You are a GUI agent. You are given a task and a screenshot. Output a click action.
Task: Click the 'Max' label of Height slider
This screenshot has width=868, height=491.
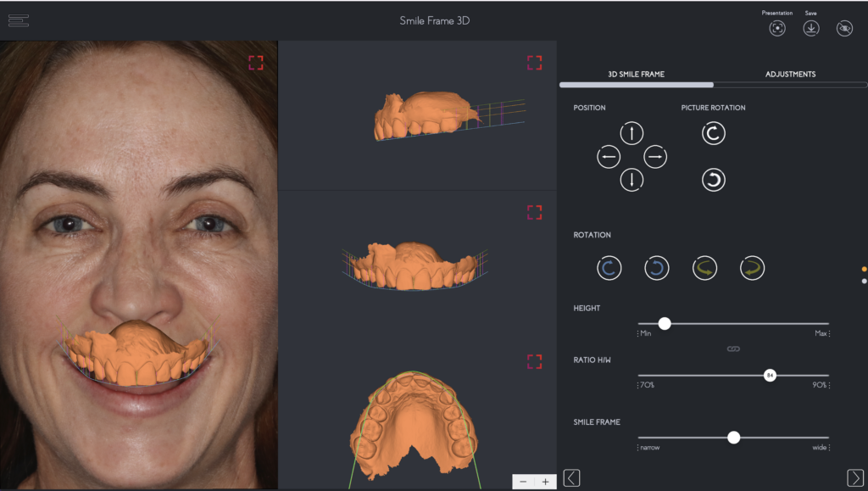(x=821, y=333)
